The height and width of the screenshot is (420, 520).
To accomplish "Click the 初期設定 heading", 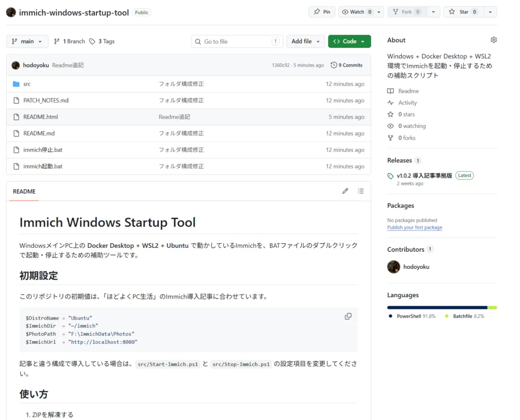I will pyautogui.click(x=39, y=276).
